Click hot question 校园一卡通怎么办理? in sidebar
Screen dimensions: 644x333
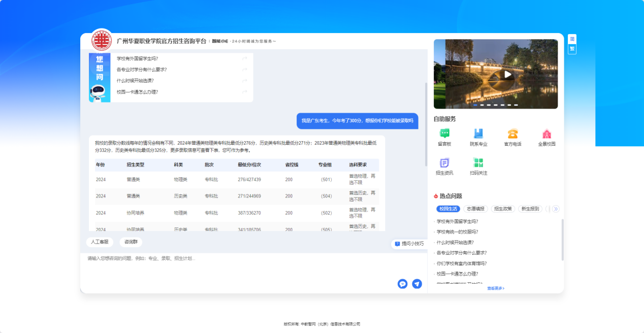point(457,274)
